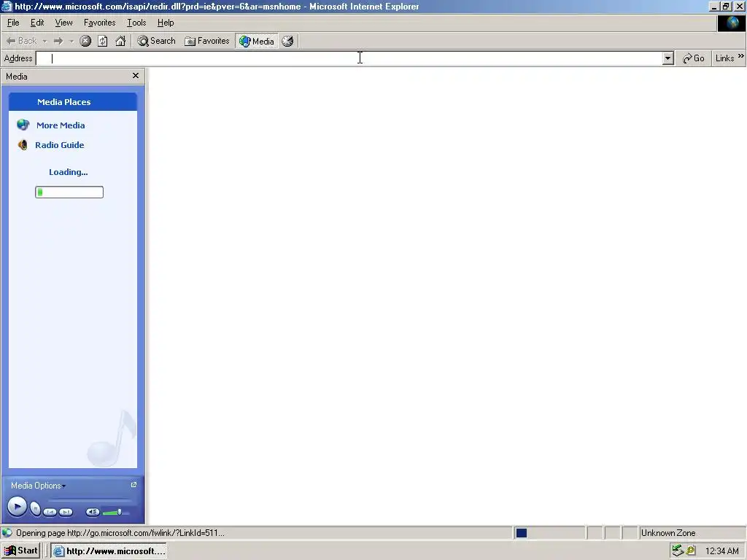Click the Media Places header
The image size is (747, 560).
tap(73, 102)
